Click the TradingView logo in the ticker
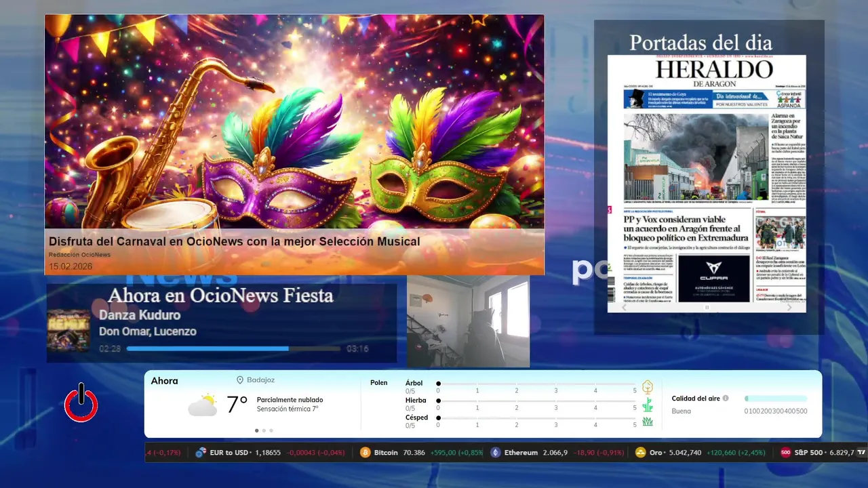This screenshot has height=488, width=868. [862, 452]
